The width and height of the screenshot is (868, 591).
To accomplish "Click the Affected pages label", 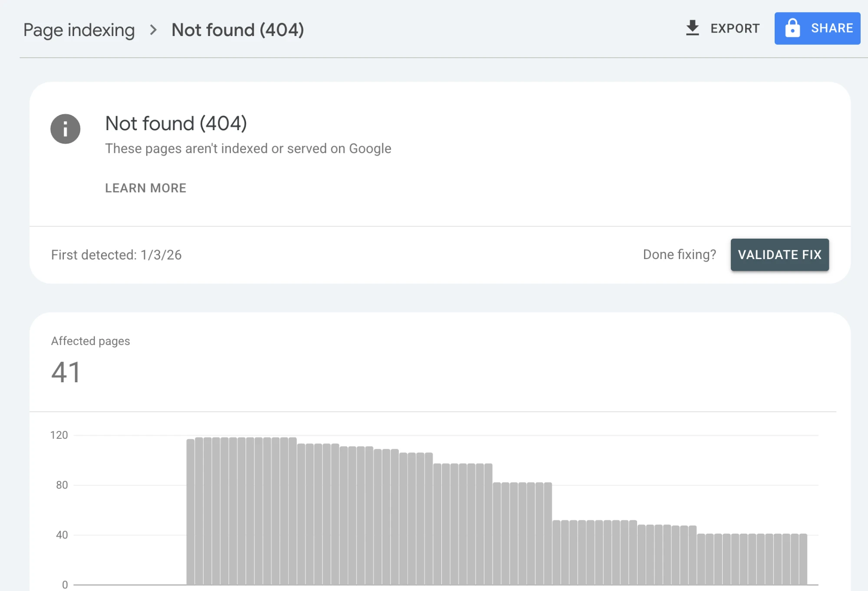I will point(91,341).
